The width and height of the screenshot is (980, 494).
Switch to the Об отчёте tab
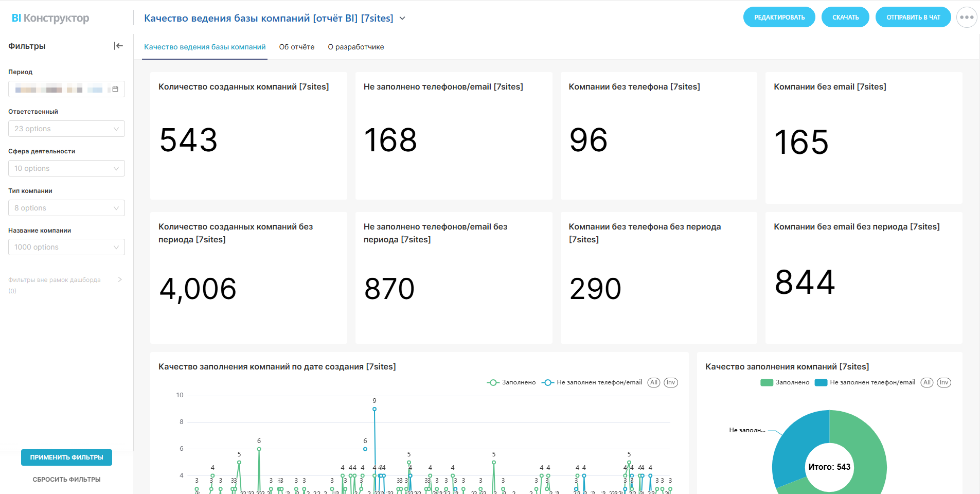click(296, 47)
